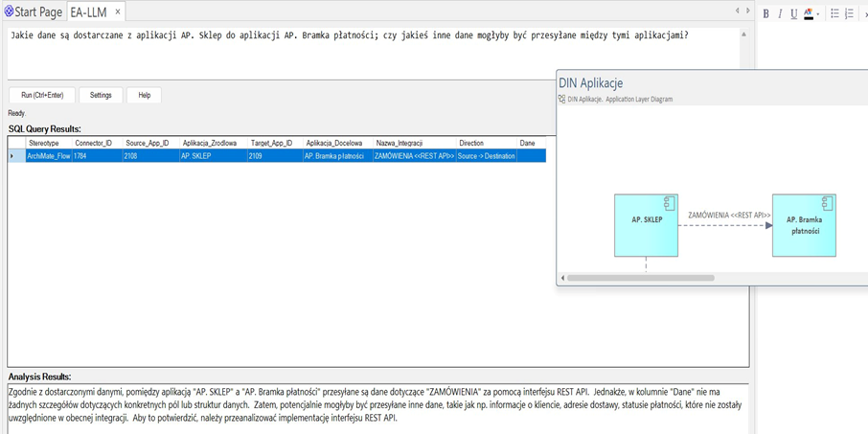Click the DIN Aplikacje diagram type icon
Screen dimensions: 868x434
click(x=562, y=99)
